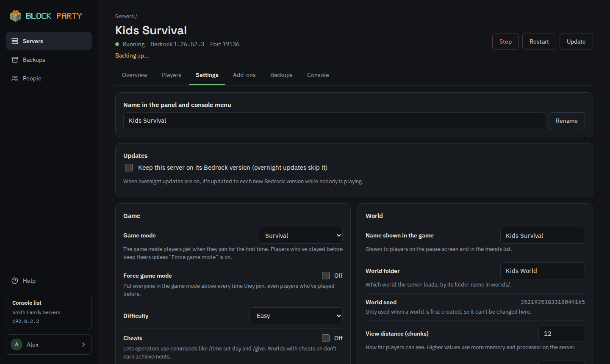Viewport: 610px width, 364px height.
Task: Switch to the Players tab
Action: [172, 75]
